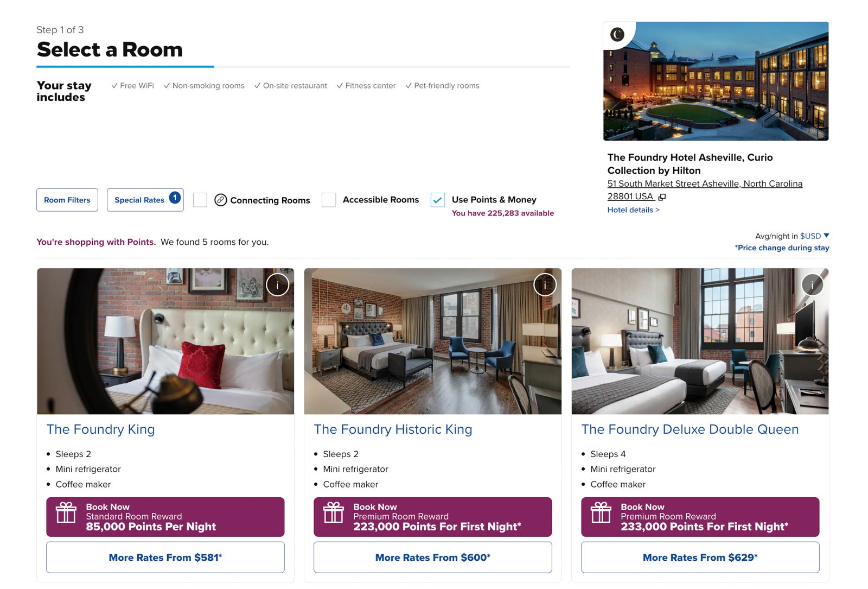Uncheck Use Points & Money checkbox
The height and width of the screenshot is (589, 868).
[438, 200]
